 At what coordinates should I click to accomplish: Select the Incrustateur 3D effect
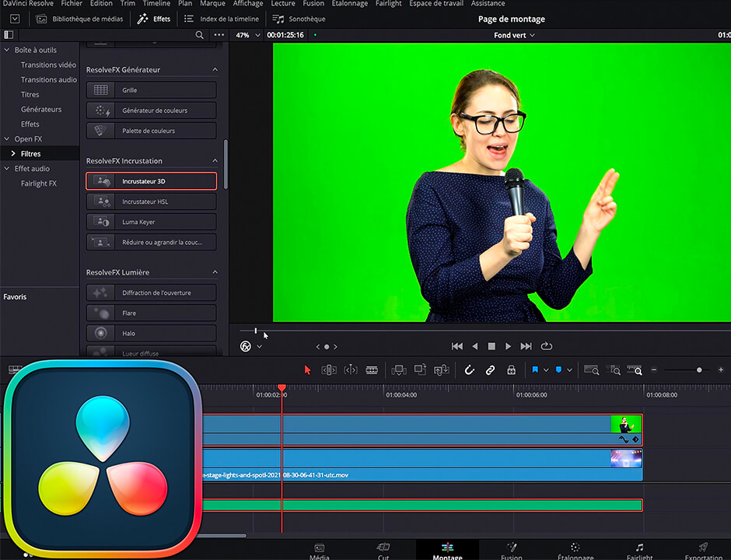pyautogui.click(x=151, y=181)
